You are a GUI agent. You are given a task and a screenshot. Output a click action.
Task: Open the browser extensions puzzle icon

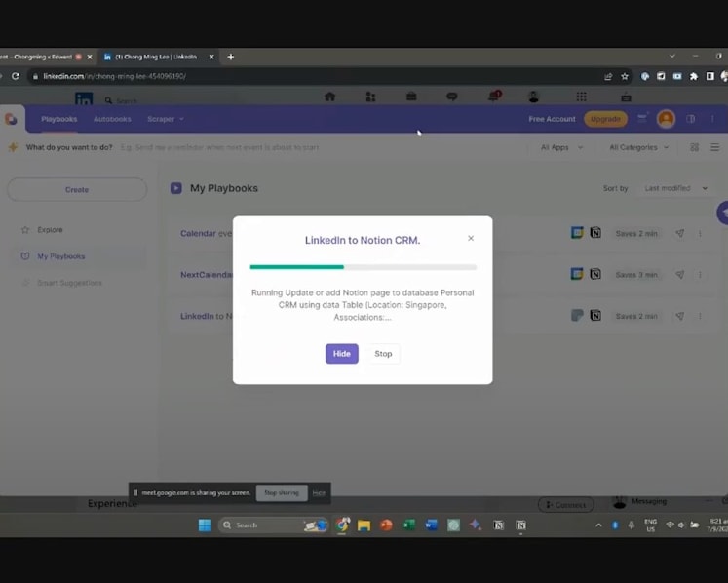point(694,76)
